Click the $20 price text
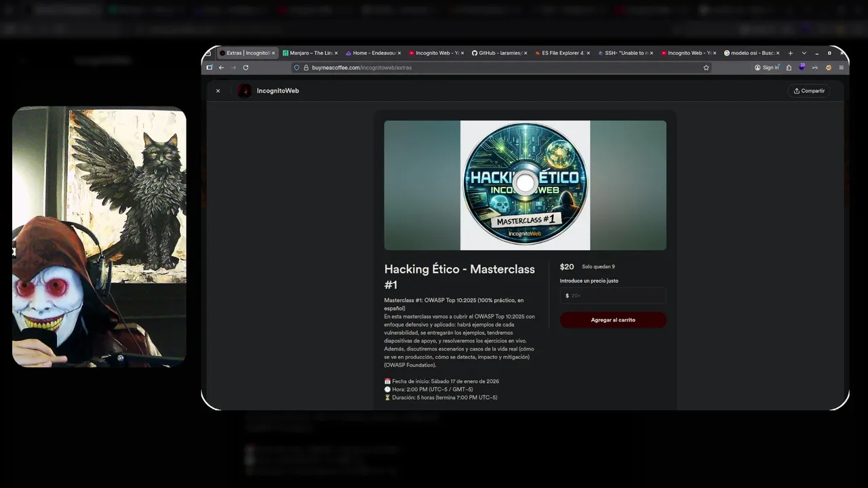Image resolution: width=868 pixels, height=488 pixels. (x=567, y=267)
